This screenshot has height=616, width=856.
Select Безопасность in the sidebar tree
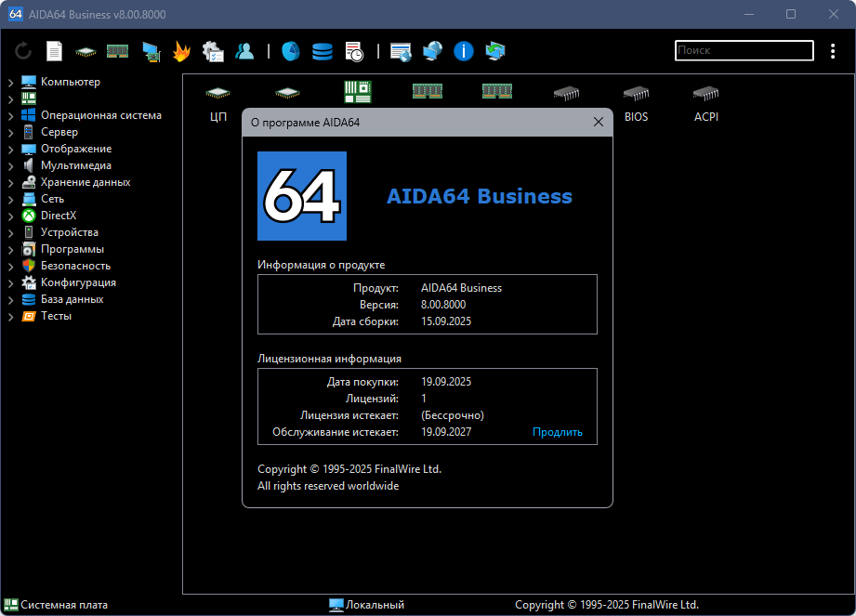[x=75, y=266]
